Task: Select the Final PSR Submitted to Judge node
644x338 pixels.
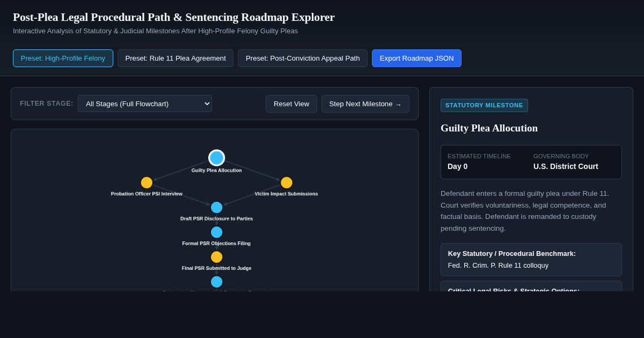Action: coord(216,257)
